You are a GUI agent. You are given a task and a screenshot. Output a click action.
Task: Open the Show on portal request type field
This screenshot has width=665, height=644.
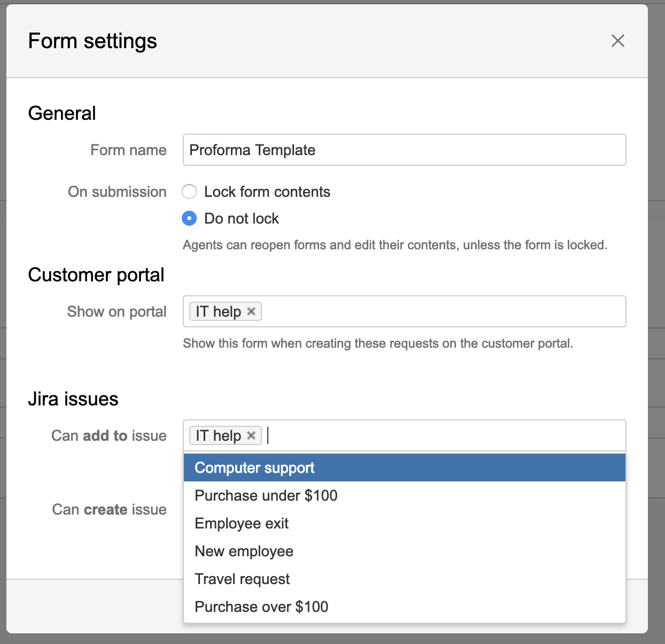[x=443, y=311]
